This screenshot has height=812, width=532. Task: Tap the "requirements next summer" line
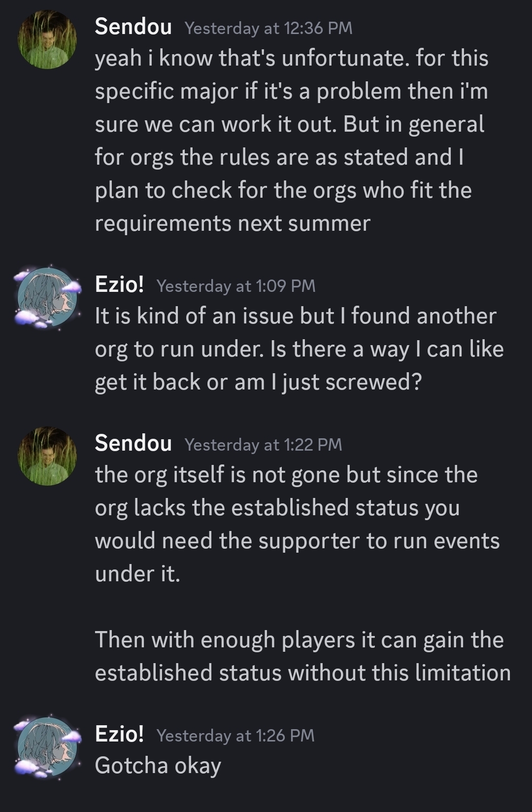coord(233,223)
